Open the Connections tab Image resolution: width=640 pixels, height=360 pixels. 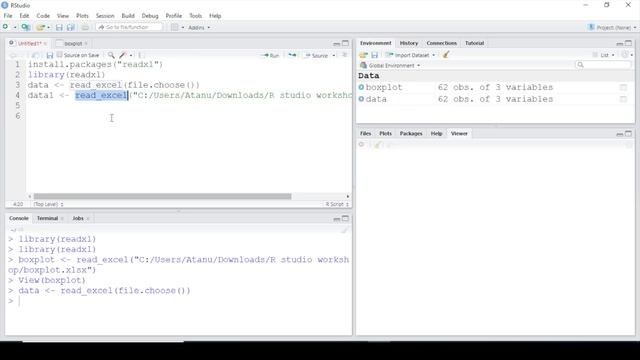click(442, 43)
